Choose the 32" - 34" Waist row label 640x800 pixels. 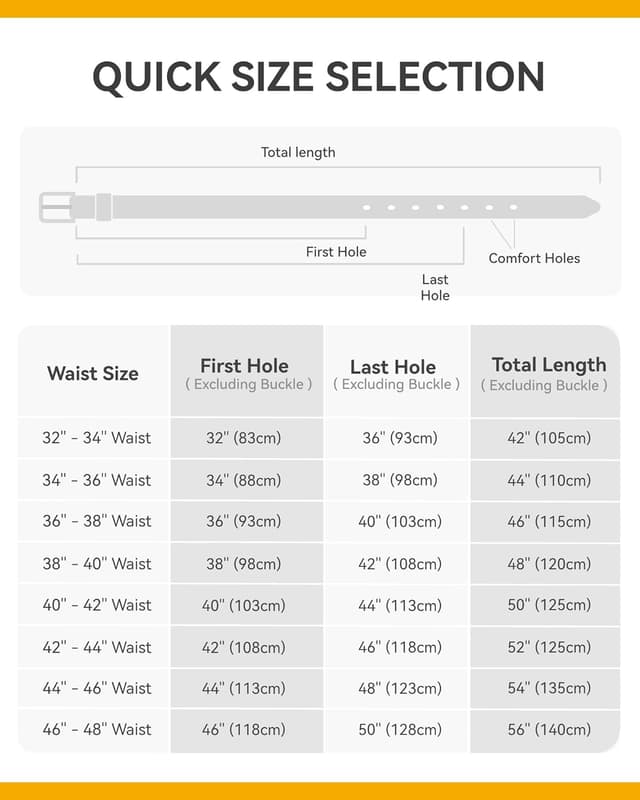pos(97,438)
